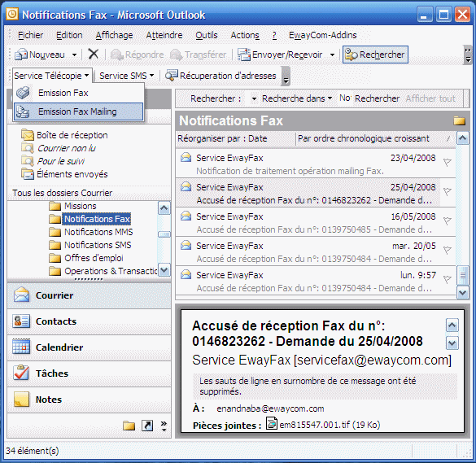The height and width of the screenshot is (463, 476).
Task: Open the Service SMS dropdown
Action: point(127,76)
